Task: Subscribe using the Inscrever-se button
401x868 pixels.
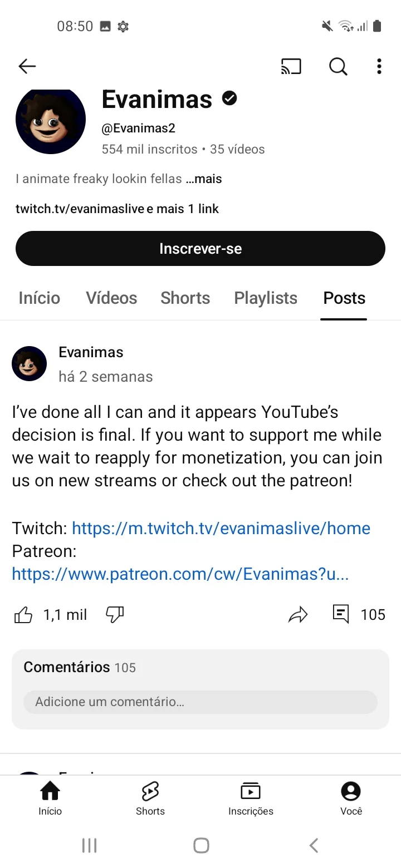Action: point(200,249)
